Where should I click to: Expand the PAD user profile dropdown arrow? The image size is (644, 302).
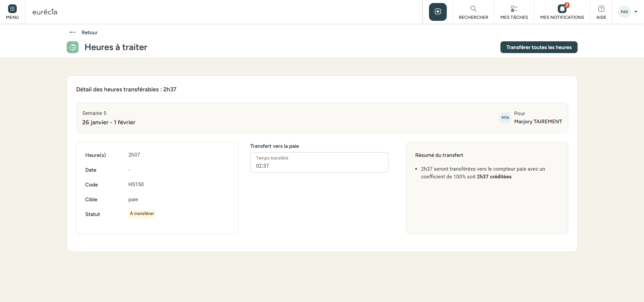(636, 12)
